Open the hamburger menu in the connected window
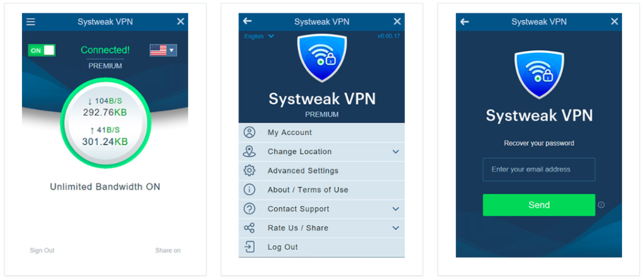The width and height of the screenshot is (644, 280). (31, 22)
